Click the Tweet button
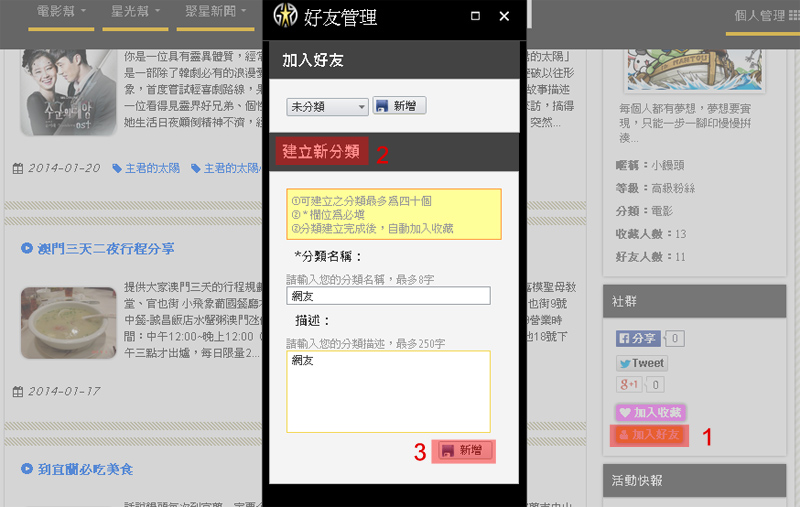This screenshot has height=507, width=800. coord(642,363)
